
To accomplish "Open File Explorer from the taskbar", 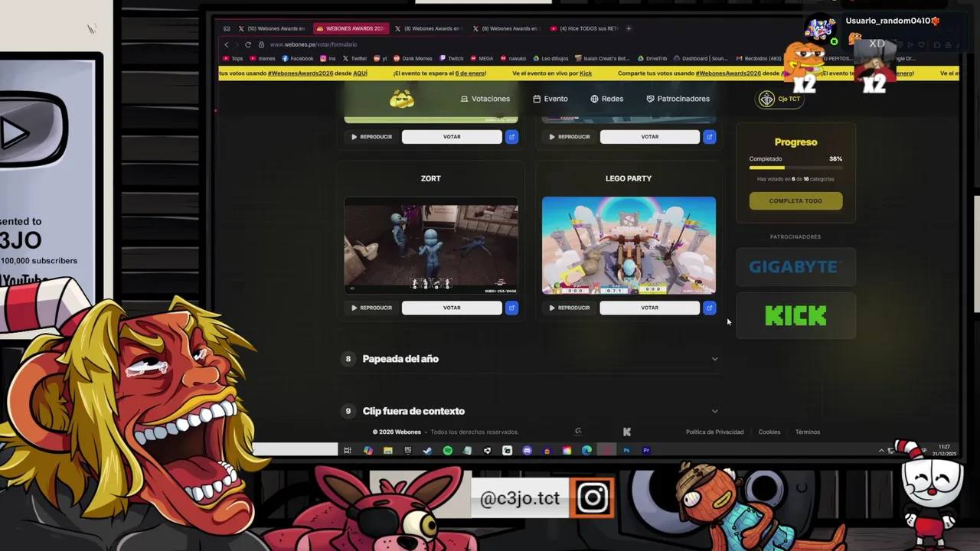I will tap(388, 451).
